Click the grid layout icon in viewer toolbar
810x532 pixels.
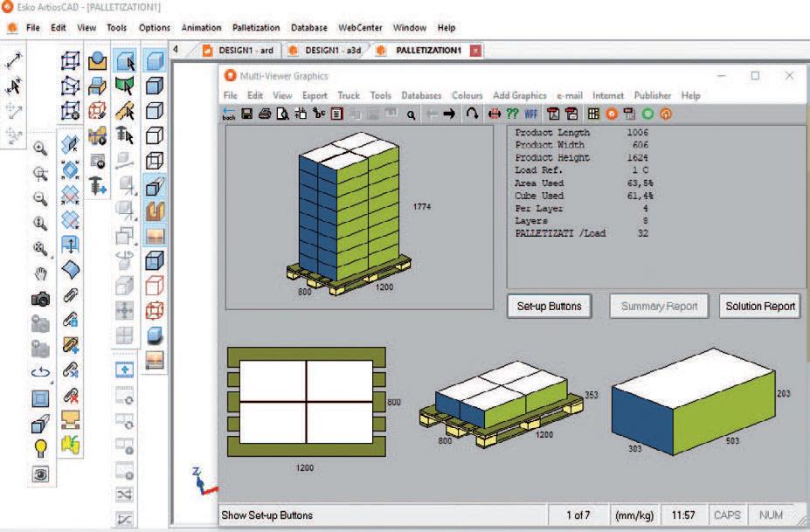point(593,114)
